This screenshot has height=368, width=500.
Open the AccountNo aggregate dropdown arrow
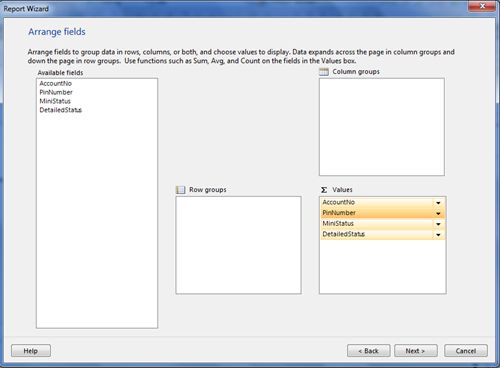click(438, 203)
